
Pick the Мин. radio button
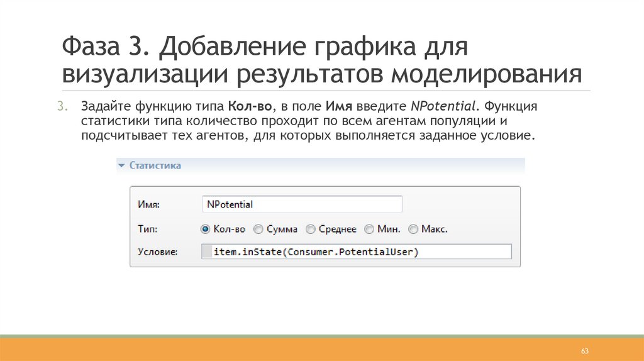click(x=369, y=229)
